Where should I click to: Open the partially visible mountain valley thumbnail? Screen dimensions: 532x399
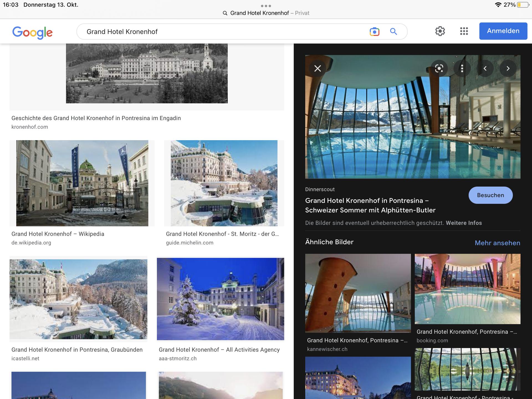click(221, 385)
